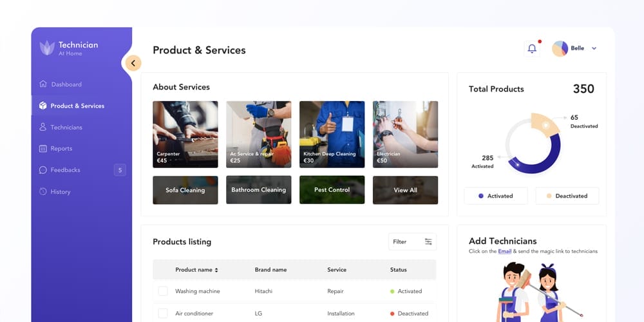Click the Technicians person icon
The width and height of the screenshot is (644, 322).
43,127
